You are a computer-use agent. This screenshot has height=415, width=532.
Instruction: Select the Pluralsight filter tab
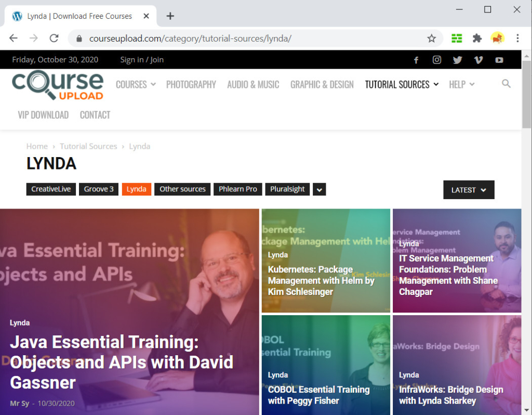(287, 189)
